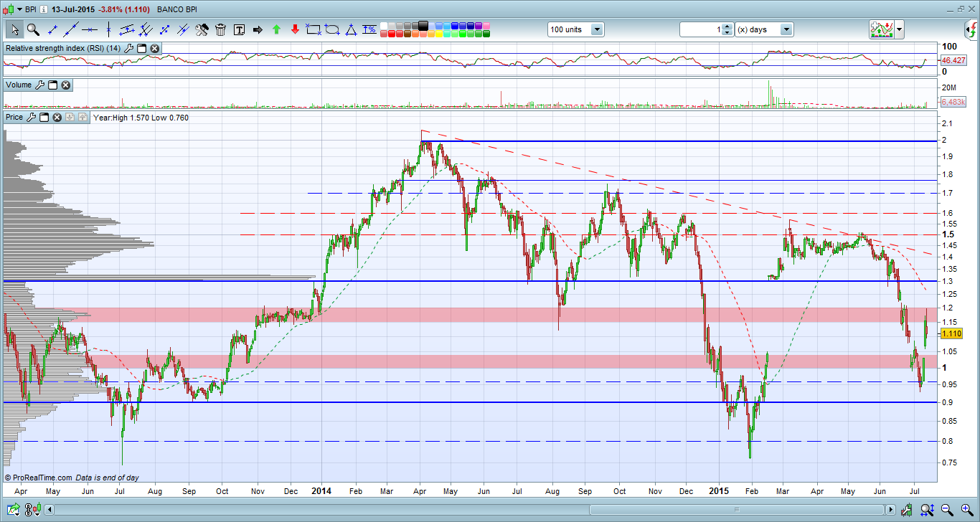Pick the trash can delete objects tool

click(x=220, y=29)
